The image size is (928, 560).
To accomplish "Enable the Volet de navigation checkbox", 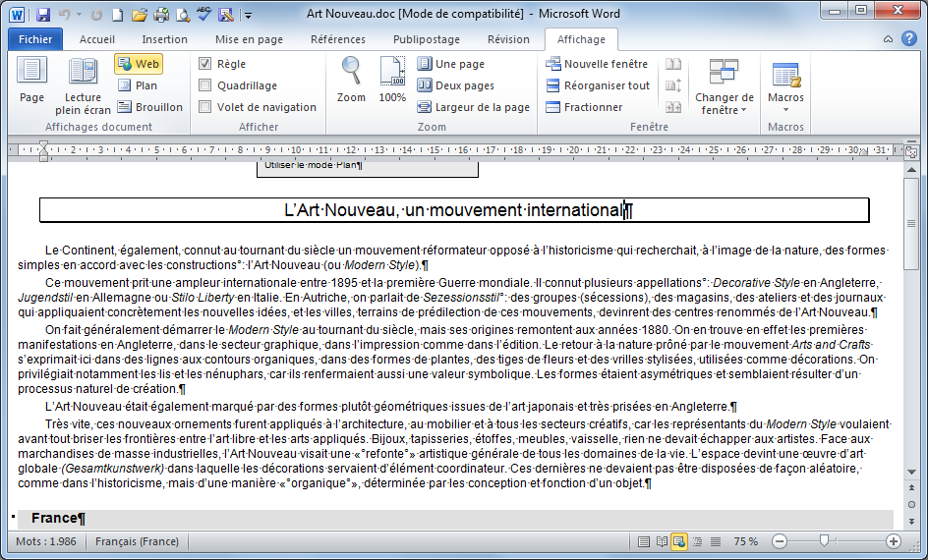I will click(204, 107).
